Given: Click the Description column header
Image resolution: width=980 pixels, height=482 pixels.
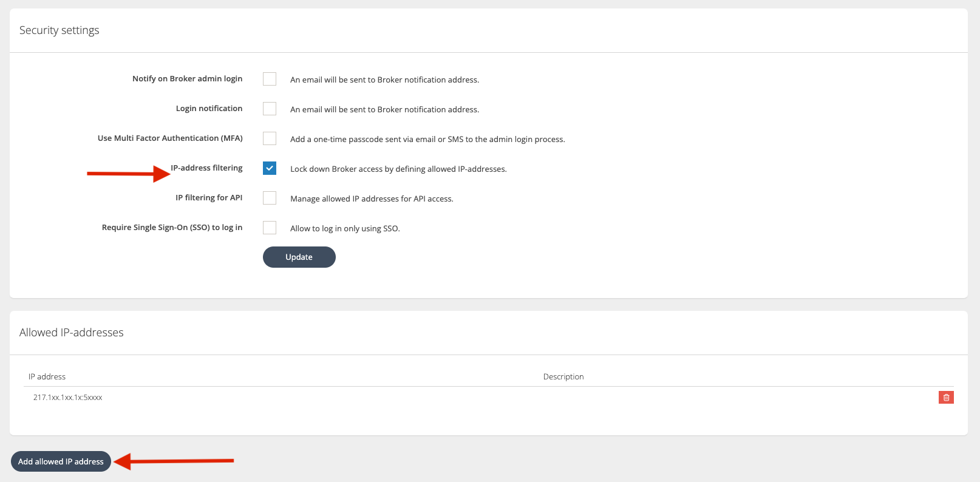Looking at the screenshot, I should tap(563, 376).
